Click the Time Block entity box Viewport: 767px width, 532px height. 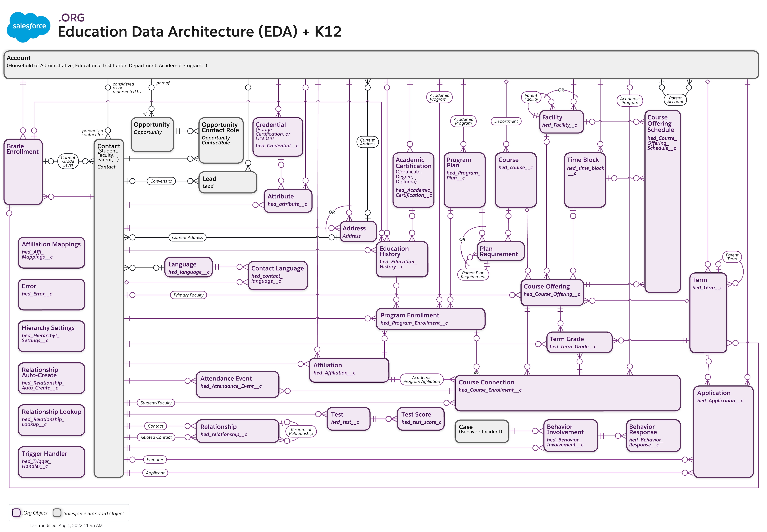585,180
